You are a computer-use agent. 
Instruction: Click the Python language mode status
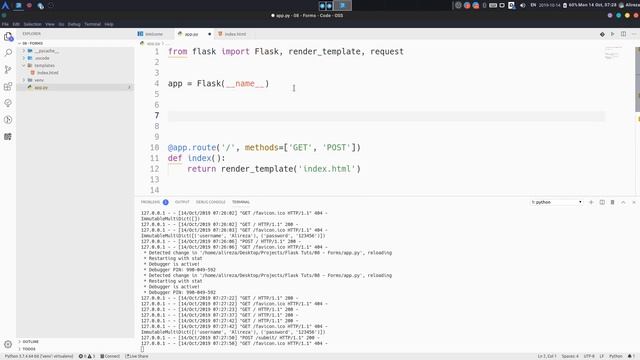click(616, 356)
